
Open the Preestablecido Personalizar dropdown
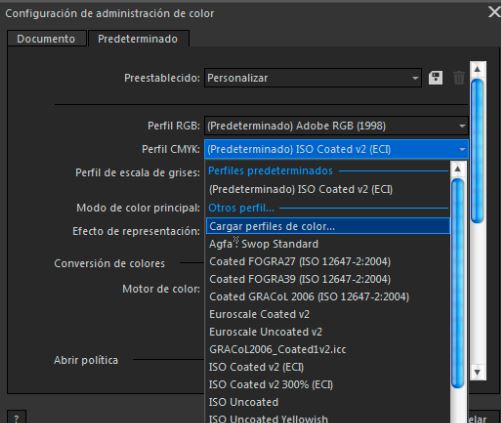(313, 78)
